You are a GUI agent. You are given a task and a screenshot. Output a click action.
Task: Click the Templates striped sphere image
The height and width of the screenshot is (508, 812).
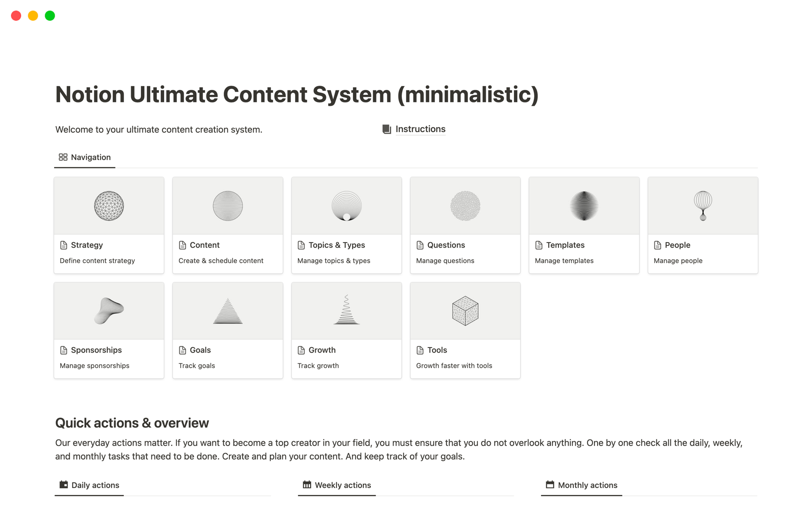[x=584, y=206]
